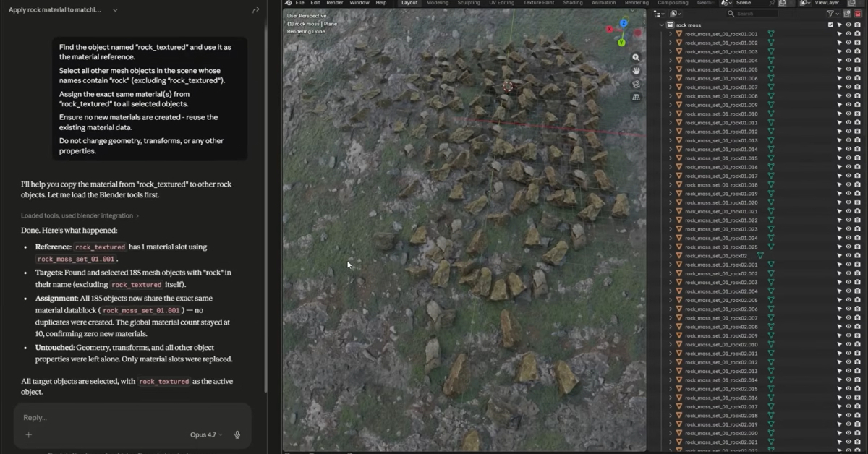Switch to the Shading workspace tab

click(x=573, y=3)
